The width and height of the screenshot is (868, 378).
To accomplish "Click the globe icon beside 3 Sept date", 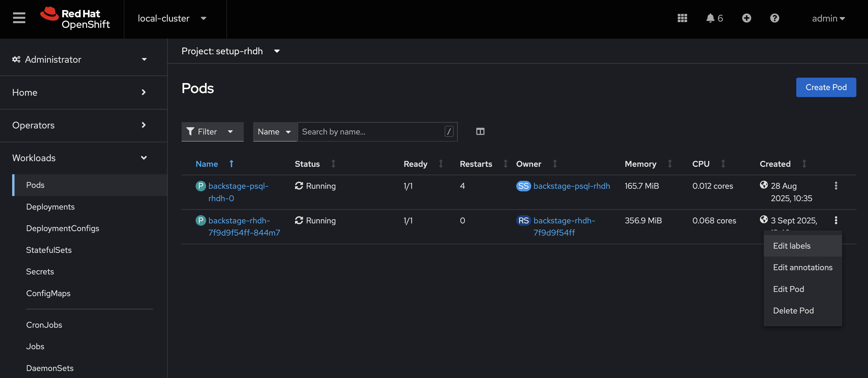I will point(764,220).
